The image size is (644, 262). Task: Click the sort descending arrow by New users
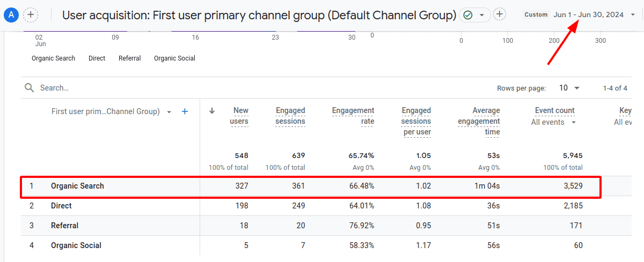[x=212, y=111]
